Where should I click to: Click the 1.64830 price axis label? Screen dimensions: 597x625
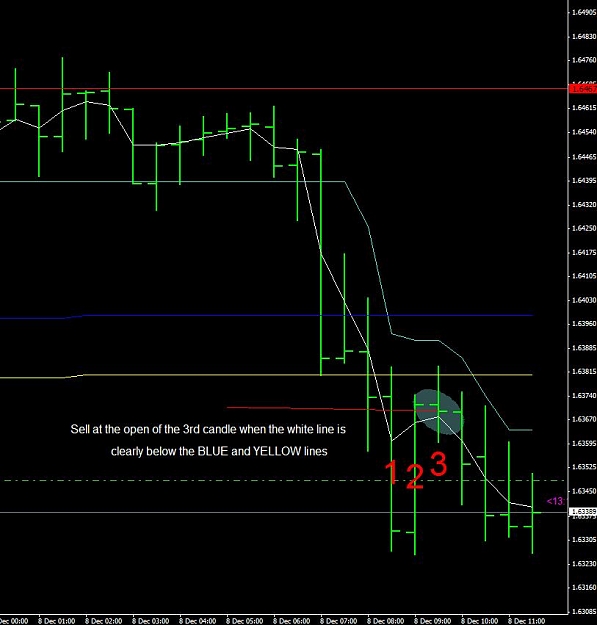click(x=584, y=36)
